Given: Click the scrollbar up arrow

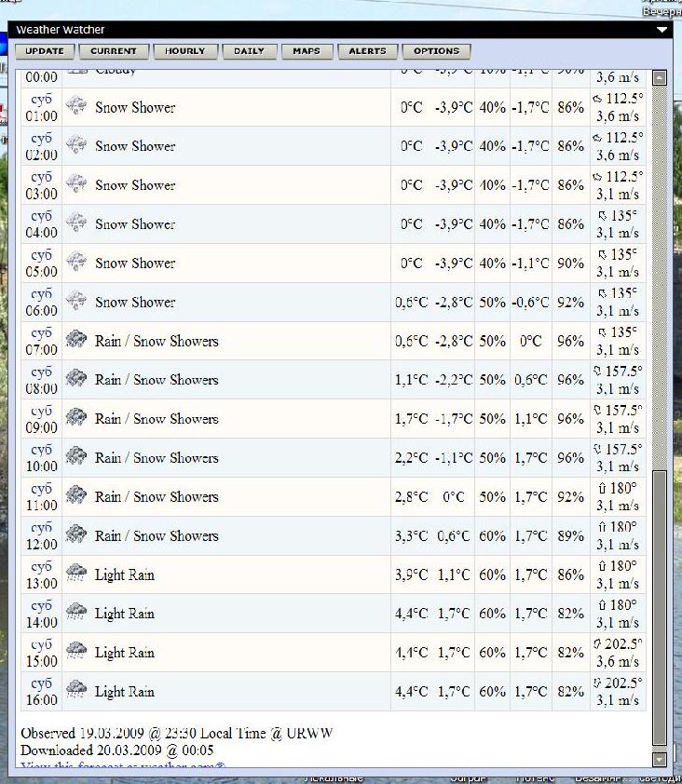Looking at the screenshot, I should (660, 77).
